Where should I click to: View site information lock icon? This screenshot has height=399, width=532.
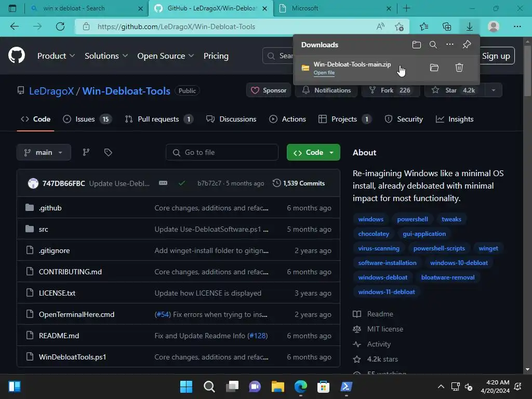click(x=86, y=26)
